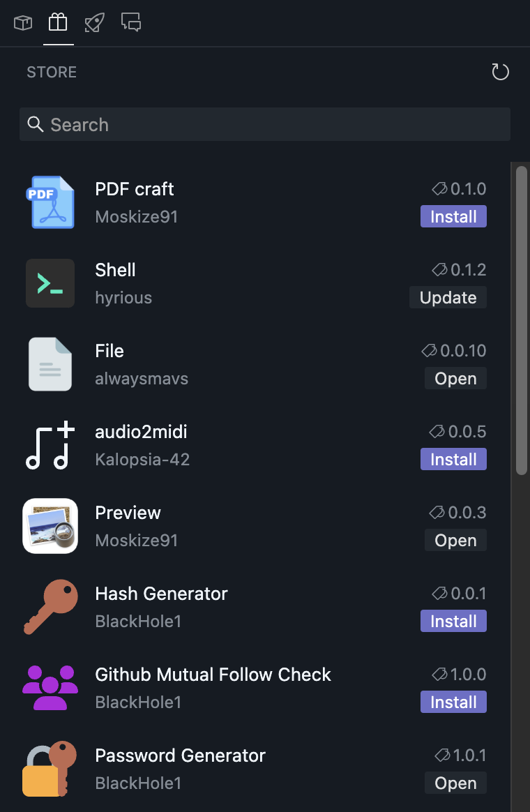This screenshot has width=530, height=812.
Task: Click the Github Mutual Follow Check icon
Action: 50,688
